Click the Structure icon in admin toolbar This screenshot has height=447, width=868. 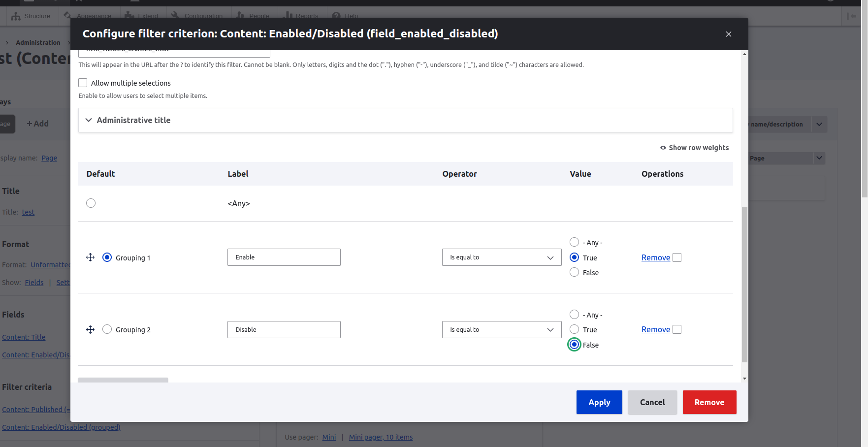[x=16, y=16]
